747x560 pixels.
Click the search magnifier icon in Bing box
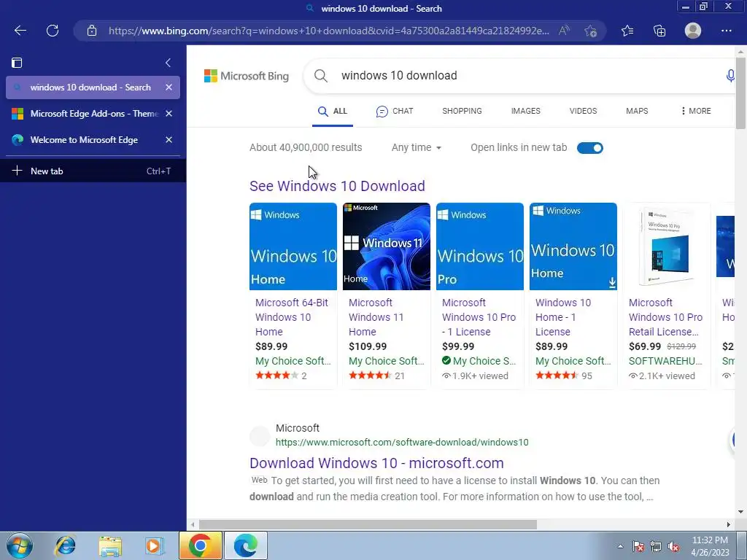[x=321, y=76]
